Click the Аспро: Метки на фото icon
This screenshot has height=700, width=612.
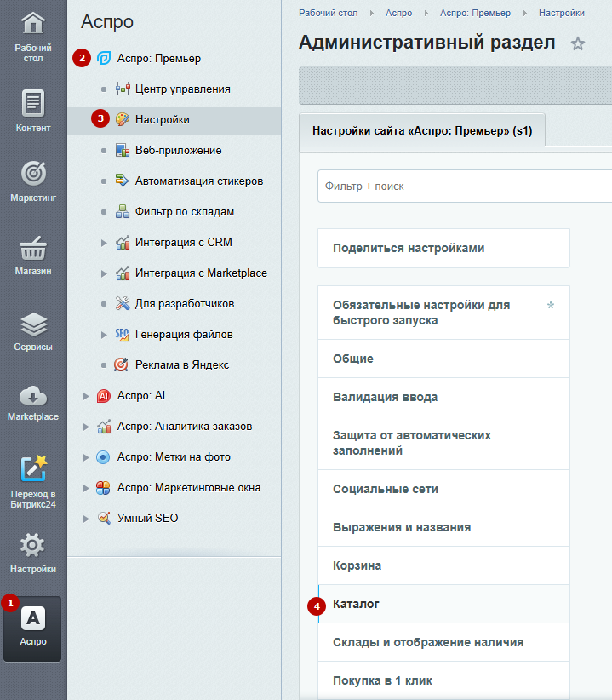(x=103, y=457)
